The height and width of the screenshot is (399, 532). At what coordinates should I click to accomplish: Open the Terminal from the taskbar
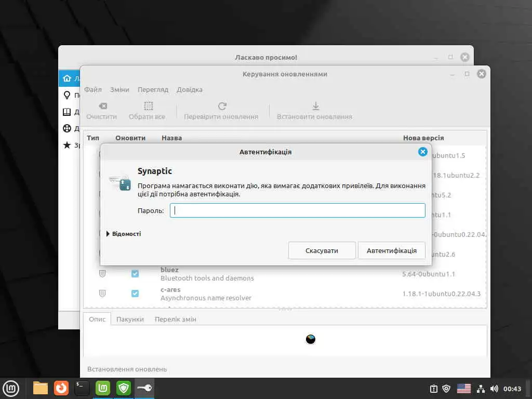82,388
